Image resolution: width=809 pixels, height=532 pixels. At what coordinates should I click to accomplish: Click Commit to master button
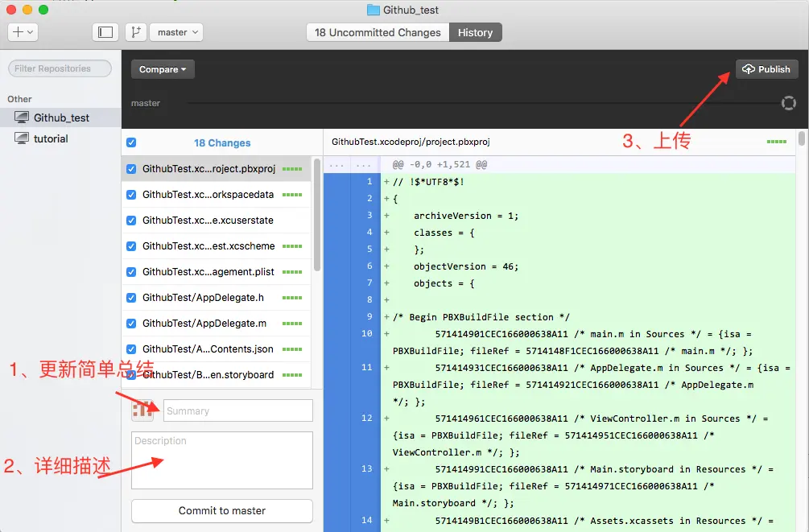point(222,511)
